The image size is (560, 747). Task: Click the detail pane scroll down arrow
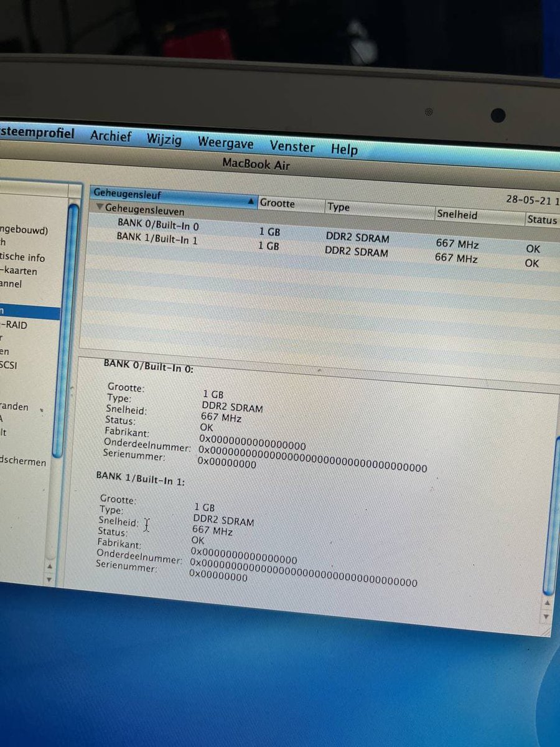(546, 616)
